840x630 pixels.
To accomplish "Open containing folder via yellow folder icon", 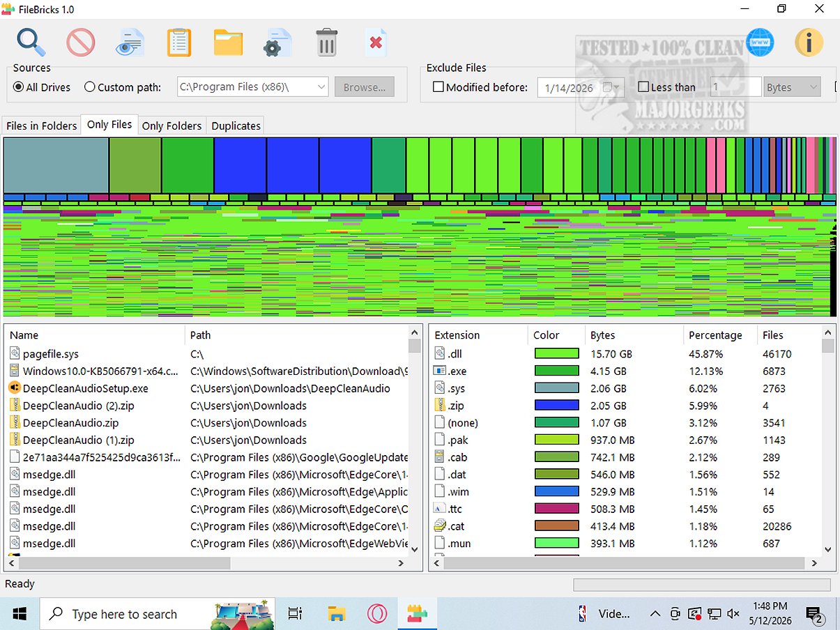I will click(x=229, y=43).
